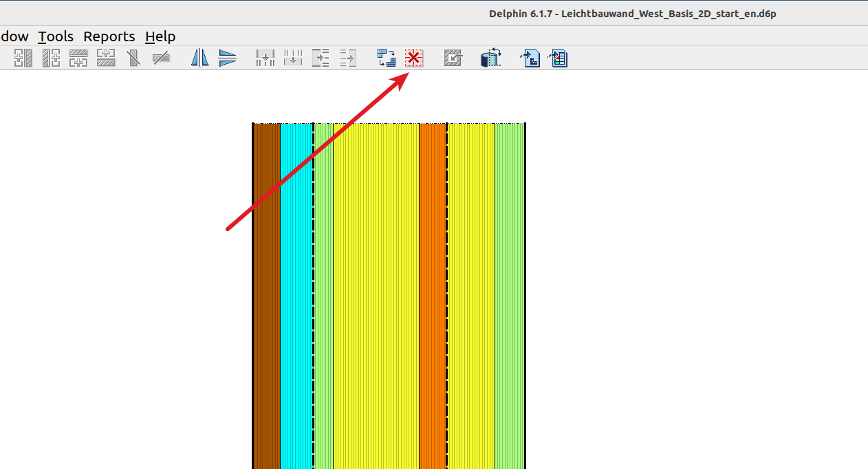Click the insert column left icon
This screenshot has height=469, width=868.
point(23,58)
